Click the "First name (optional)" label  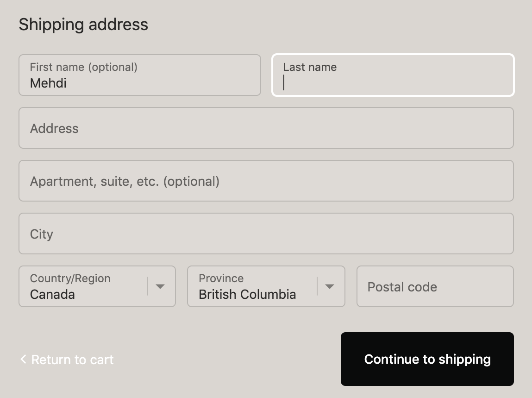pos(84,67)
